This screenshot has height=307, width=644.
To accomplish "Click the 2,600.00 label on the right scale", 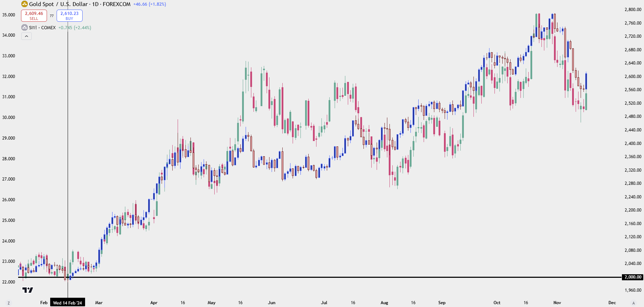I will (633, 77).
